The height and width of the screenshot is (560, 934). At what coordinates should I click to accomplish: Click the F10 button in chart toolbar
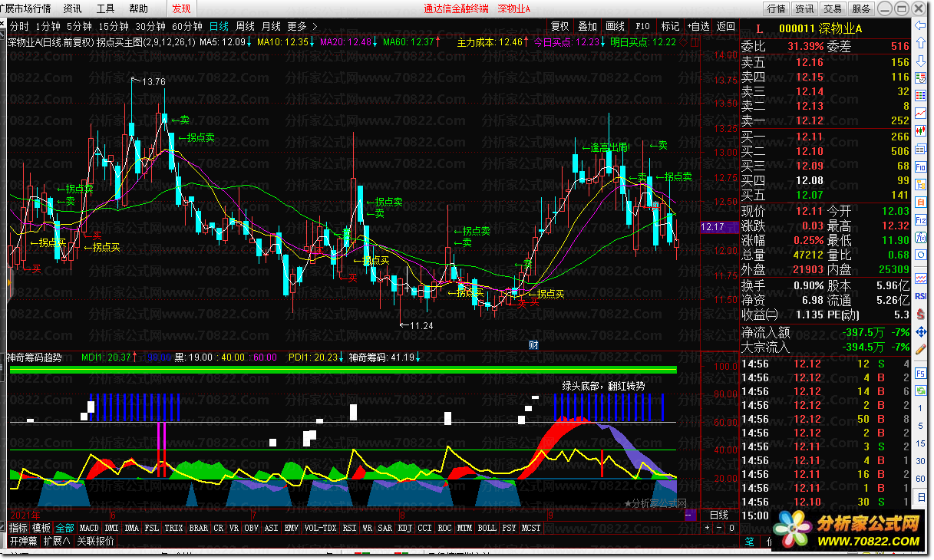[x=642, y=26]
